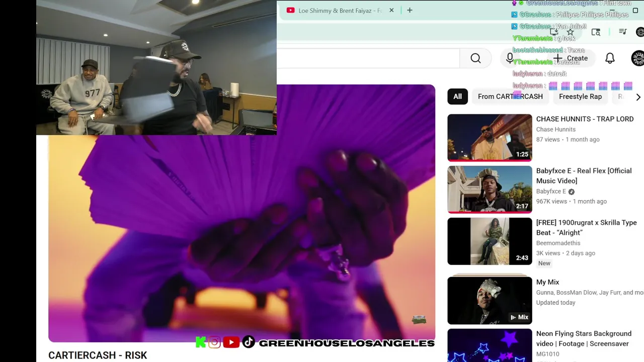
Task: Open the YouTube account avatar menu
Action: click(638, 58)
